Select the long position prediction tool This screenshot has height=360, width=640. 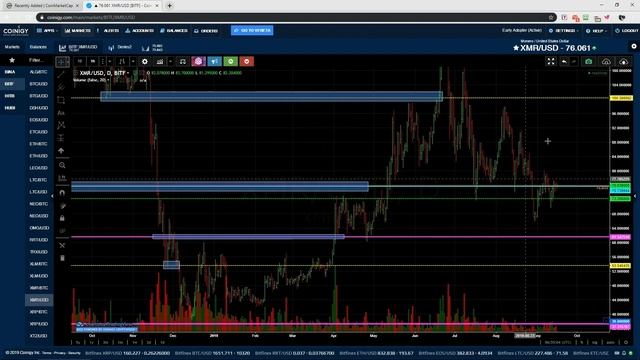pos(61,138)
